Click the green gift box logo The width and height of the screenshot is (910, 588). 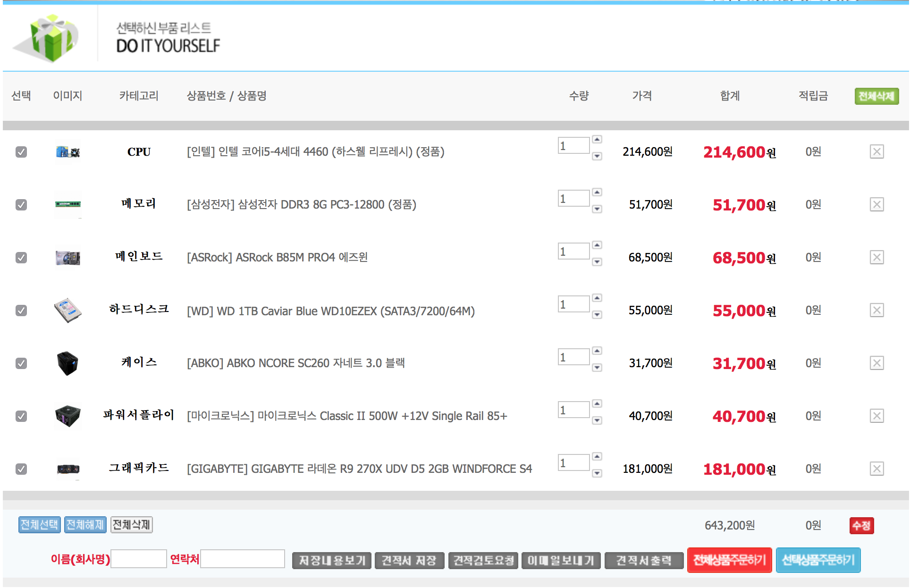coord(50,38)
